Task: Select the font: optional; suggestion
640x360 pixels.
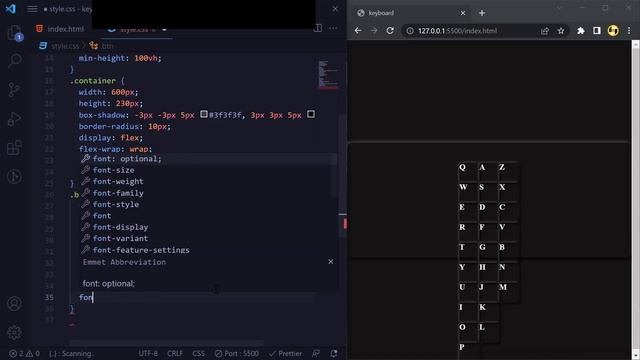Action: 208,159
